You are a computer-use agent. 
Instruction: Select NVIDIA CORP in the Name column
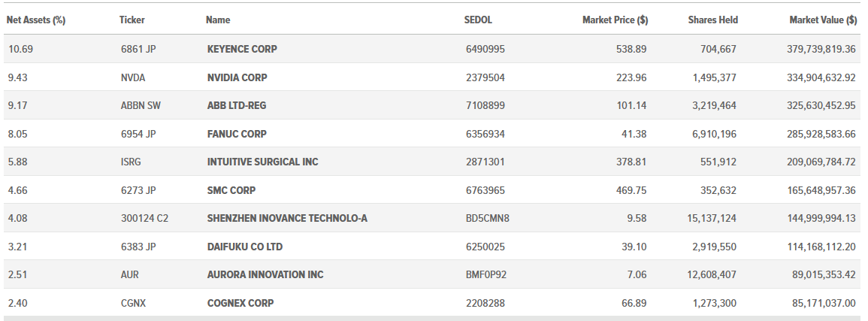[x=237, y=77]
